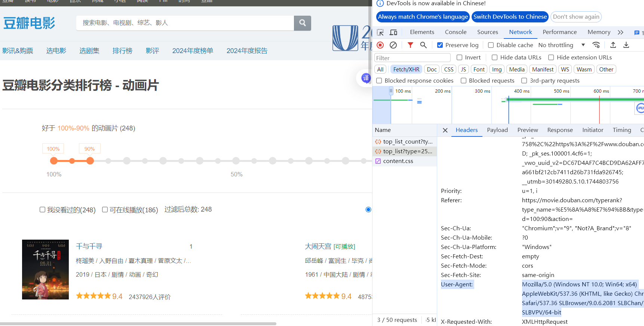Viewport: 644px width, 326px height.
Task: Select the blue view mode radio button
Action: (368, 210)
